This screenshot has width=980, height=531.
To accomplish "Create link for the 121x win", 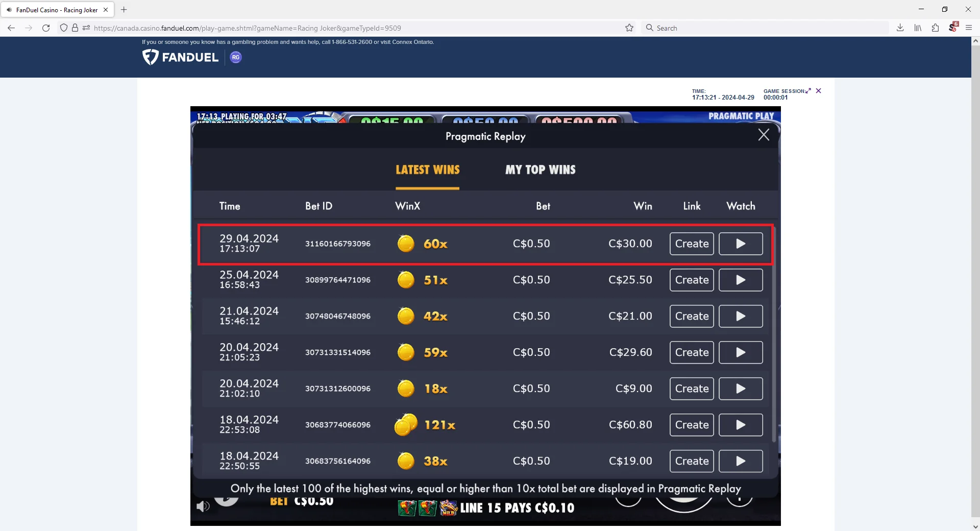I will (x=692, y=425).
